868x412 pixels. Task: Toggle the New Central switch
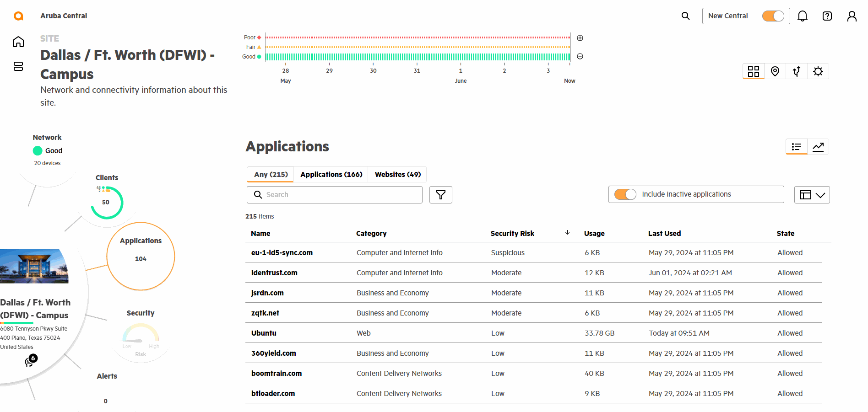(773, 16)
